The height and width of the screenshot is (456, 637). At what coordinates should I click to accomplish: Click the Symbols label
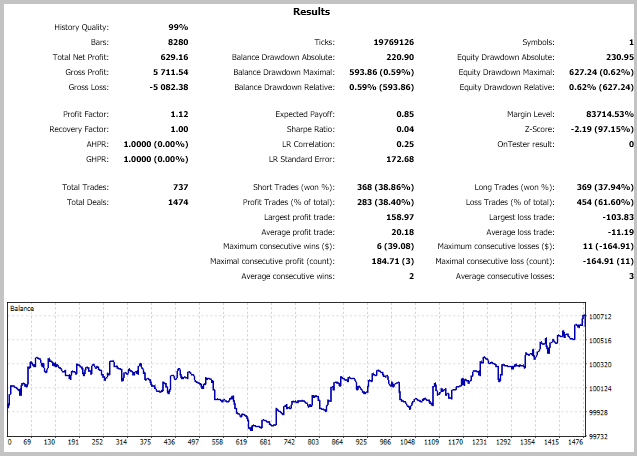[538, 42]
